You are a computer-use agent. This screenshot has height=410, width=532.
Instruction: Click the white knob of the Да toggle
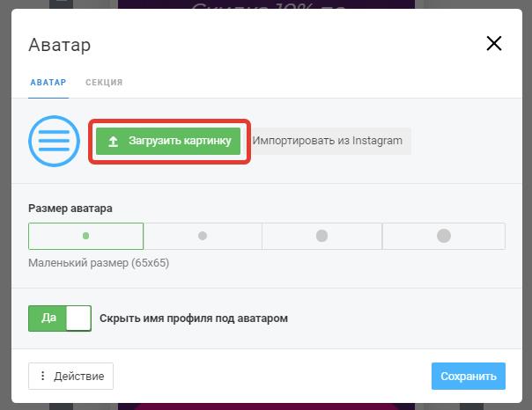[78, 318]
